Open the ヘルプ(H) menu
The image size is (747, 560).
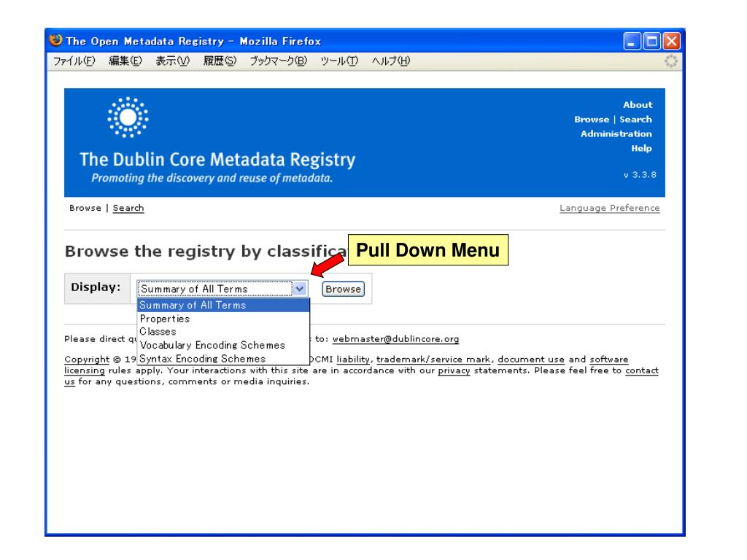pyautogui.click(x=391, y=61)
